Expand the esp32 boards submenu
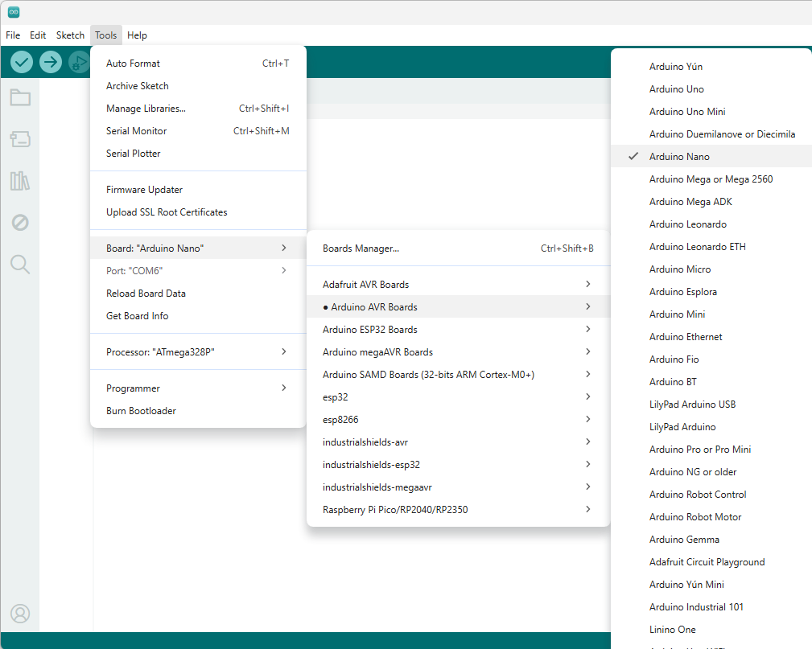Image resolution: width=812 pixels, height=649 pixels. (x=458, y=397)
